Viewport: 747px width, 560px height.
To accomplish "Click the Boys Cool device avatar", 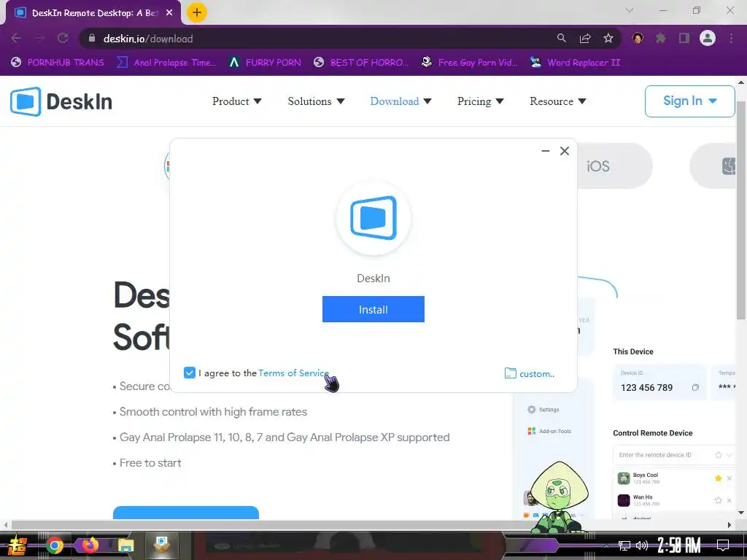I will [624, 478].
